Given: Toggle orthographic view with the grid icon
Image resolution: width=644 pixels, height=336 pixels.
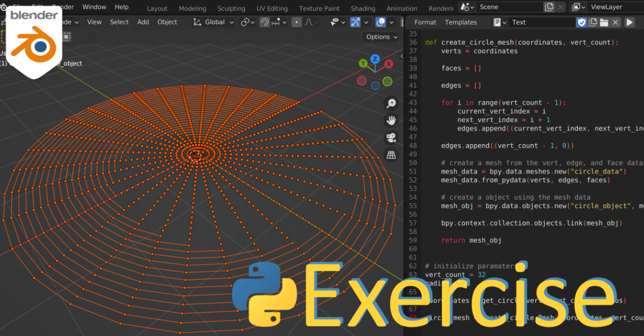Looking at the screenshot, I should point(391,154).
